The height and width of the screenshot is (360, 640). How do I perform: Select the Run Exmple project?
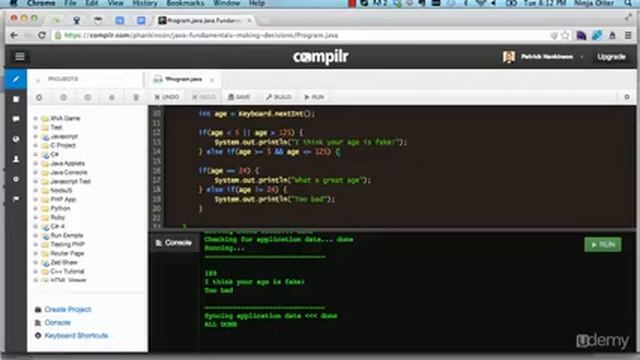[x=67, y=235]
